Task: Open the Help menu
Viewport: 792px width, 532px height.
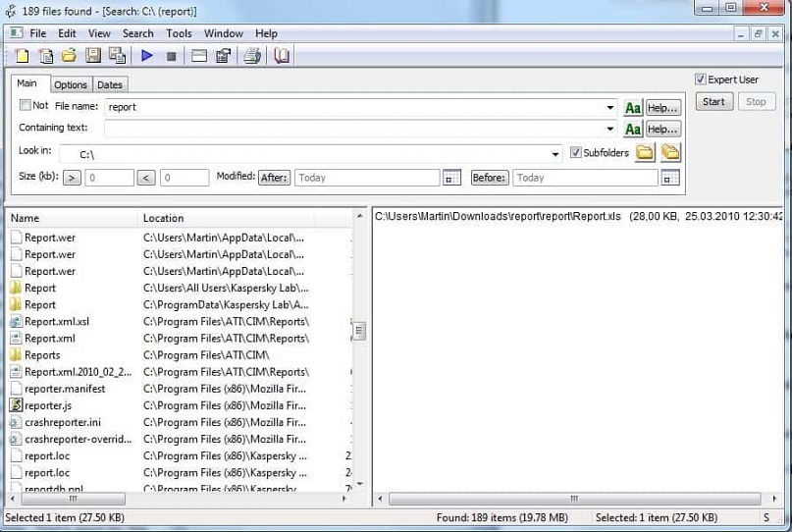Action: point(266,33)
